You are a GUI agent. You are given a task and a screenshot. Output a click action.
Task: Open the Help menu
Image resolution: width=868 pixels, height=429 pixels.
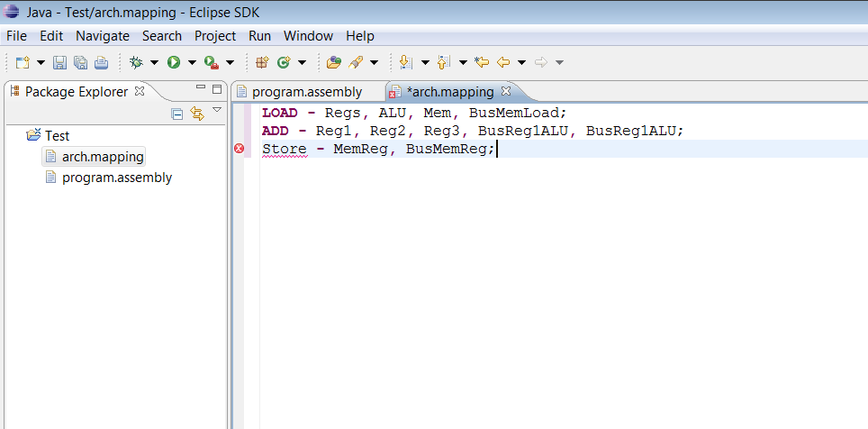pos(360,36)
